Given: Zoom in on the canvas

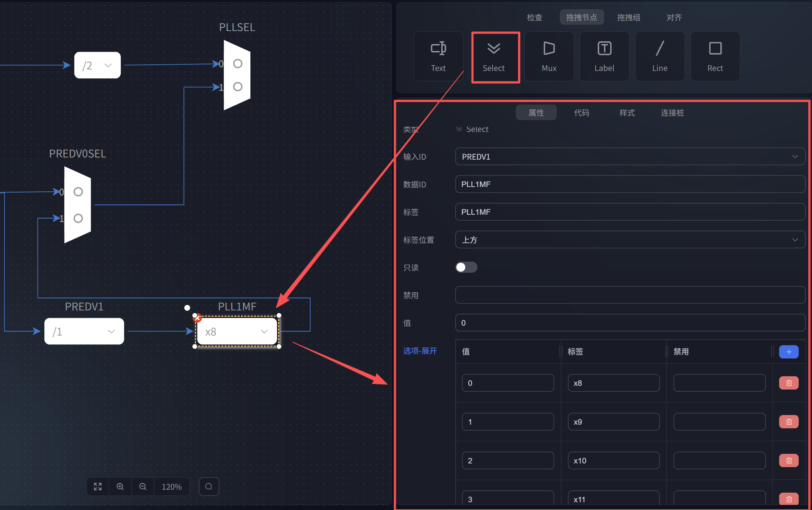Looking at the screenshot, I should tap(120, 486).
